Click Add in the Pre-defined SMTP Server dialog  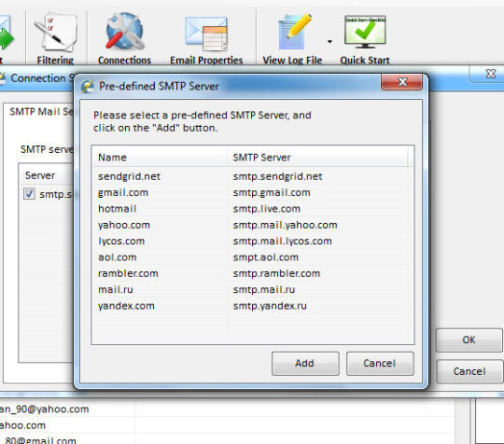point(305,364)
